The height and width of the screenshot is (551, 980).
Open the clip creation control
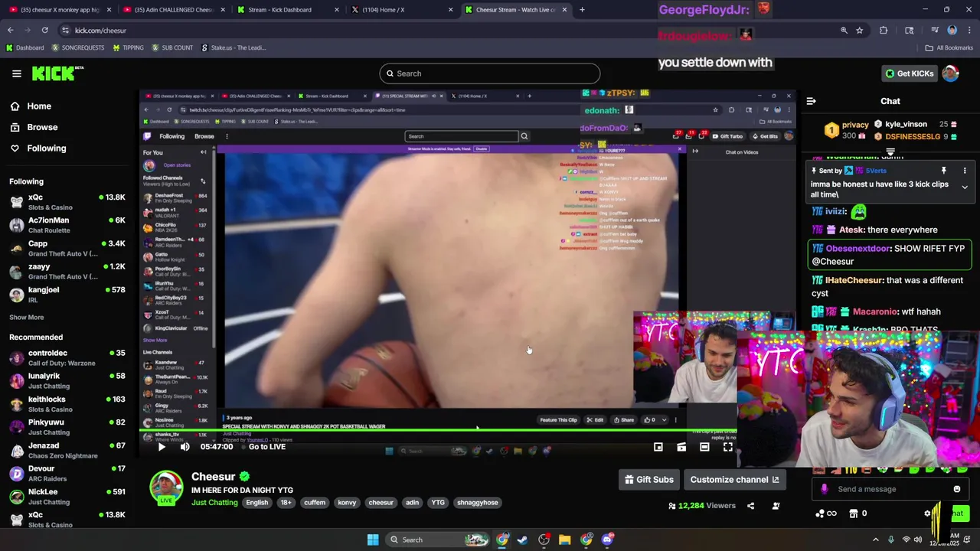[681, 447]
